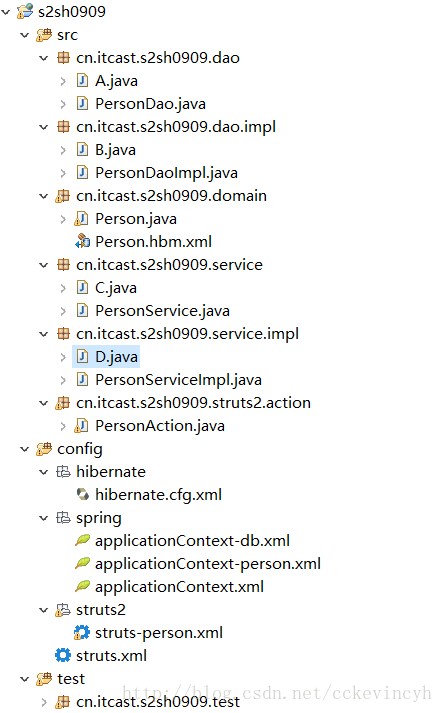
Task: Click the hibernate folder icon
Action: 63,472
